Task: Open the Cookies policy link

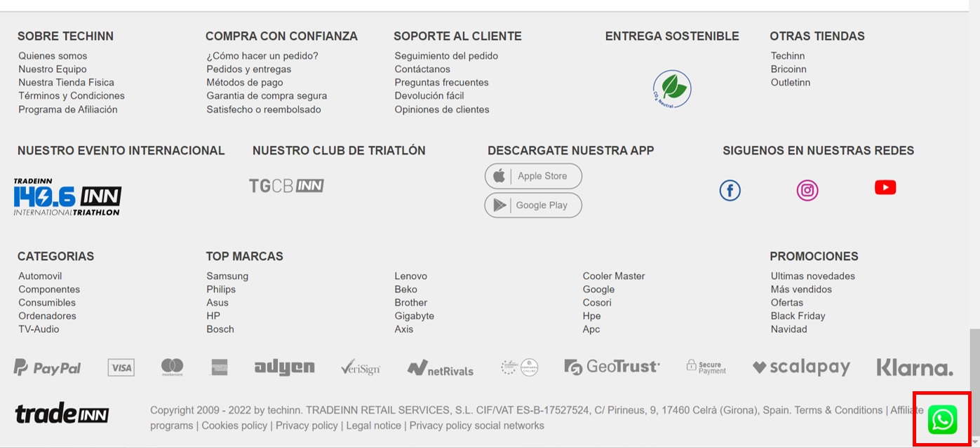Action: [x=234, y=426]
